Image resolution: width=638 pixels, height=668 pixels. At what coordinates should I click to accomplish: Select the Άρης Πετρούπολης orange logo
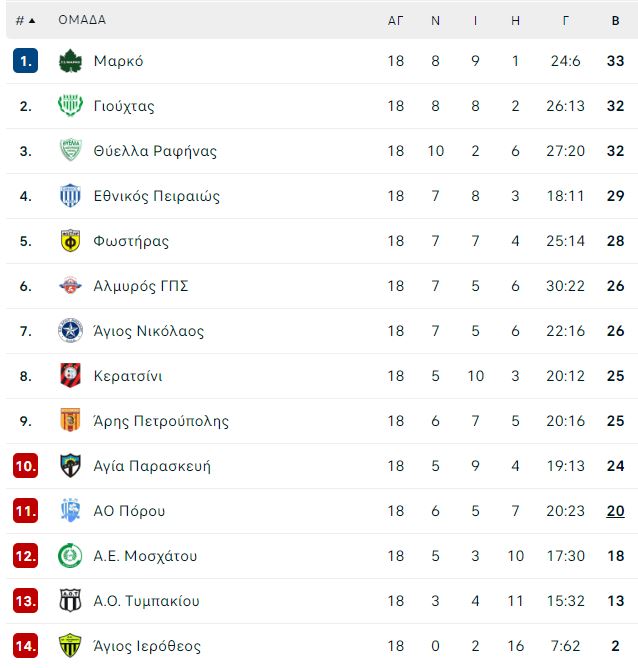pyautogui.click(x=70, y=421)
